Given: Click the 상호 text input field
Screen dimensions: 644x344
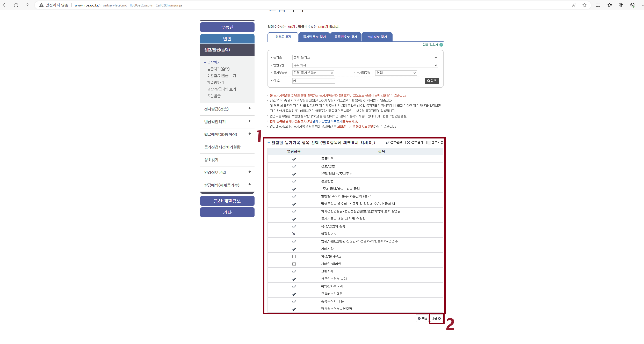Looking at the screenshot, I should (x=314, y=81).
